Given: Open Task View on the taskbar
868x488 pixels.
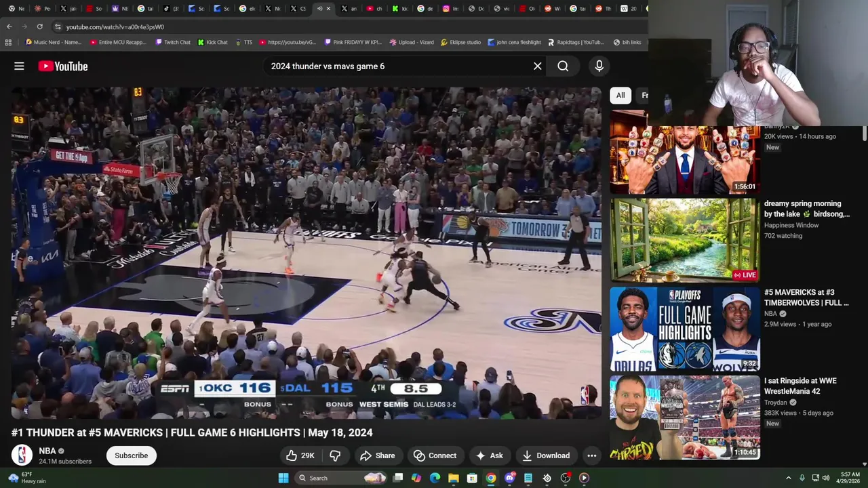Looking at the screenshot, I should coord(398,478).
